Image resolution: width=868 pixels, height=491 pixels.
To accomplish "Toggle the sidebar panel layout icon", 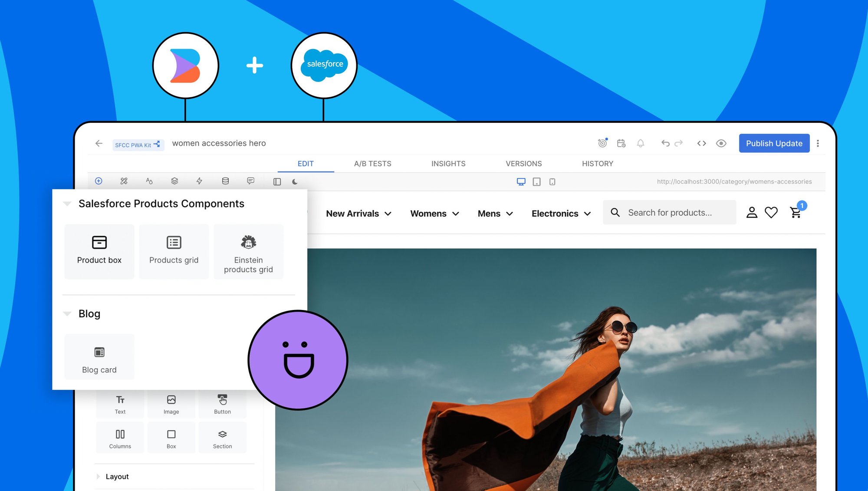I will pos(277,182).
